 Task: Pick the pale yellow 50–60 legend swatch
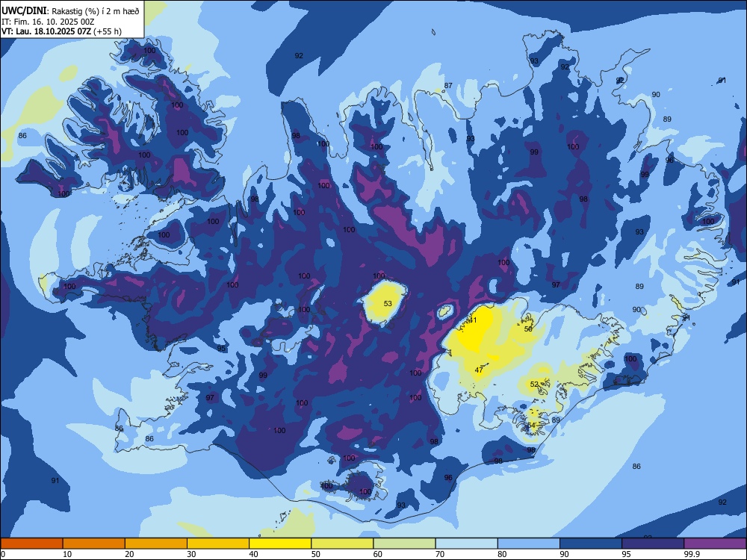click(x=342, y=544)
